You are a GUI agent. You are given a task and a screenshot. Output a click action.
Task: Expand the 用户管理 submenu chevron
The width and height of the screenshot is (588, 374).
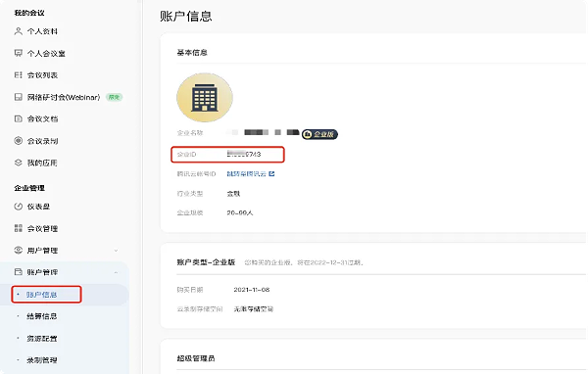click(116, 251)
